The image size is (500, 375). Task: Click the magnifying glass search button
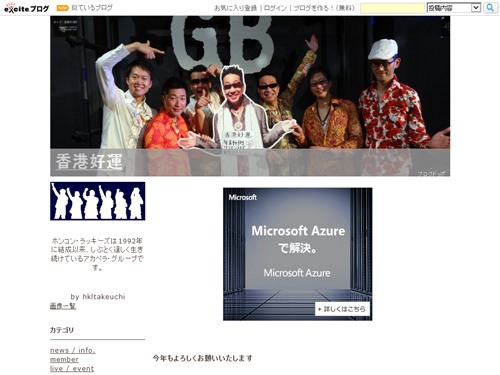(x=490, y=8)
